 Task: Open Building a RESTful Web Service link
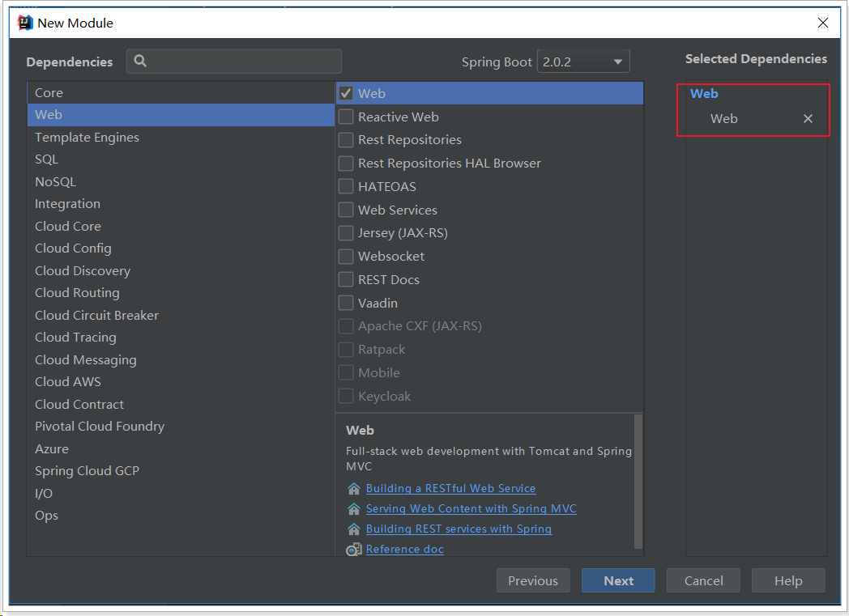click(x=450, y=488)
